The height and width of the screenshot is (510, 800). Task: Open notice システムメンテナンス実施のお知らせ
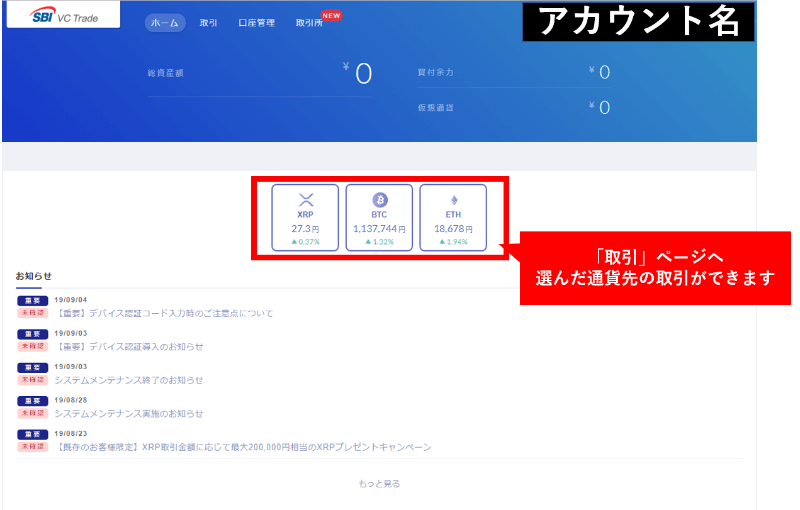click(129, 414)
